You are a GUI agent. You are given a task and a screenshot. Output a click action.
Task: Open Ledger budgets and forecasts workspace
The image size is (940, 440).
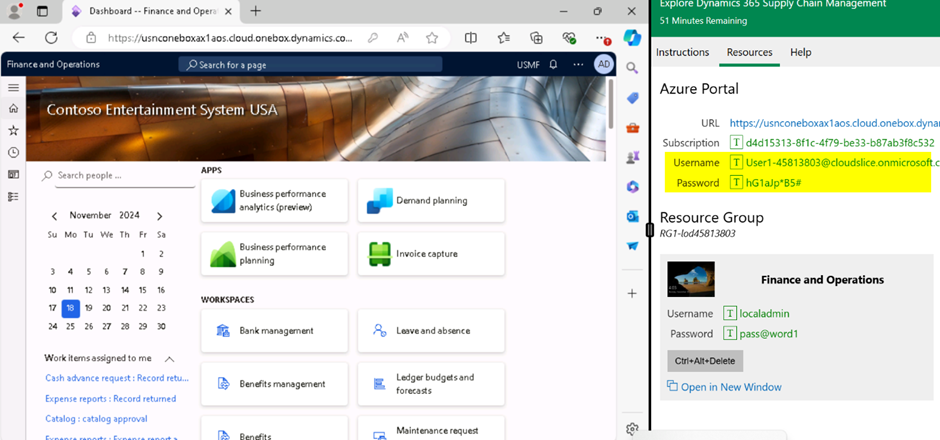(431, 384)
